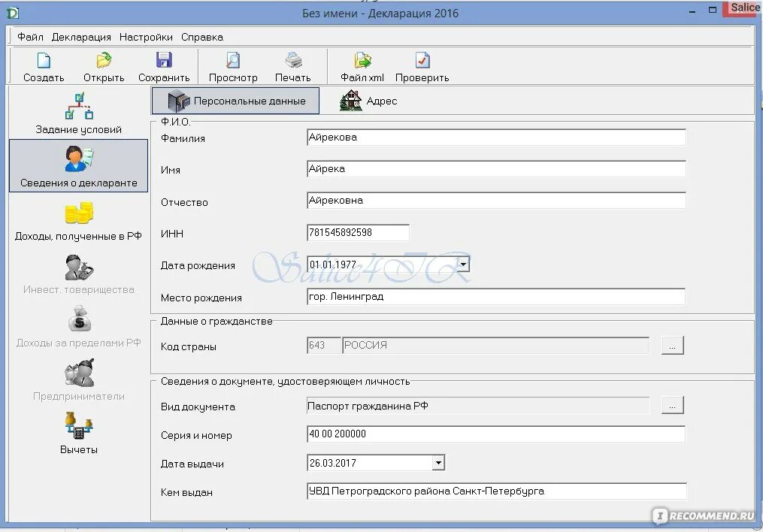Screen dimensions: 763x532
Task: Minimize the Декларация 2016 window
Action: 692,12
